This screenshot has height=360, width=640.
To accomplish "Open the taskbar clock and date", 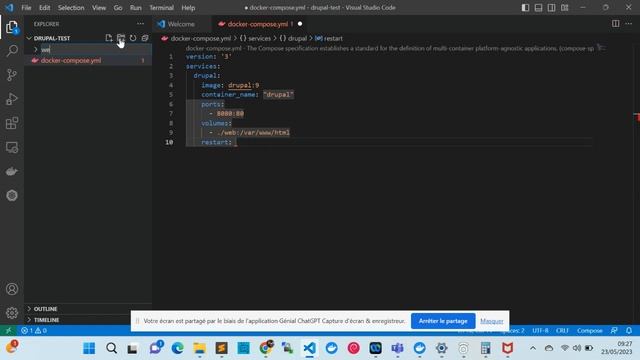I will point(616,348).
